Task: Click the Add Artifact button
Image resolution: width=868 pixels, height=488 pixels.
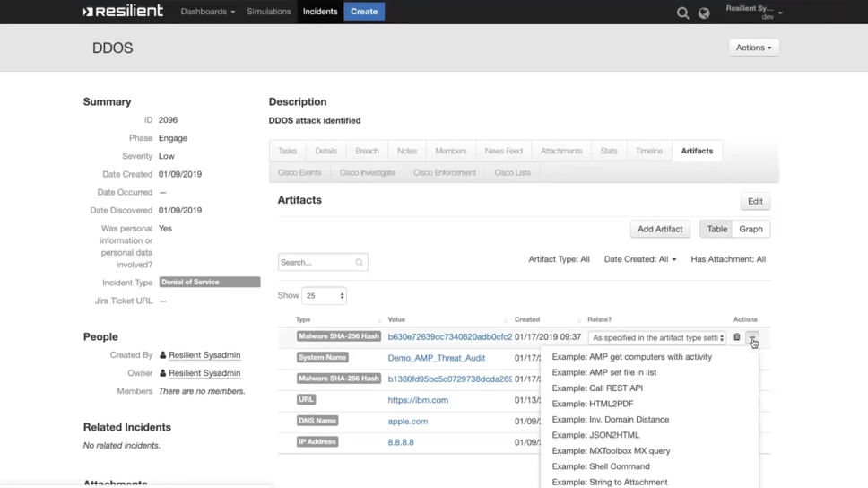Action: [660, 229]
